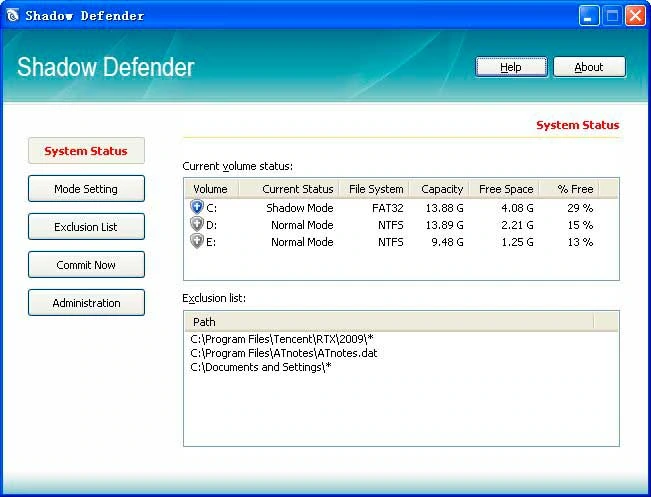This screenshot has height=497, width=651.
Task: Click the Shadow Defender title bar icon
Action: click(x=13, y=16)
